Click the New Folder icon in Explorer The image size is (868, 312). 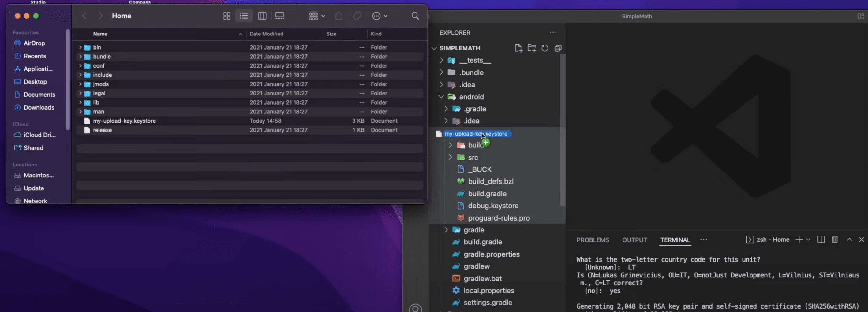pos(532,48)
